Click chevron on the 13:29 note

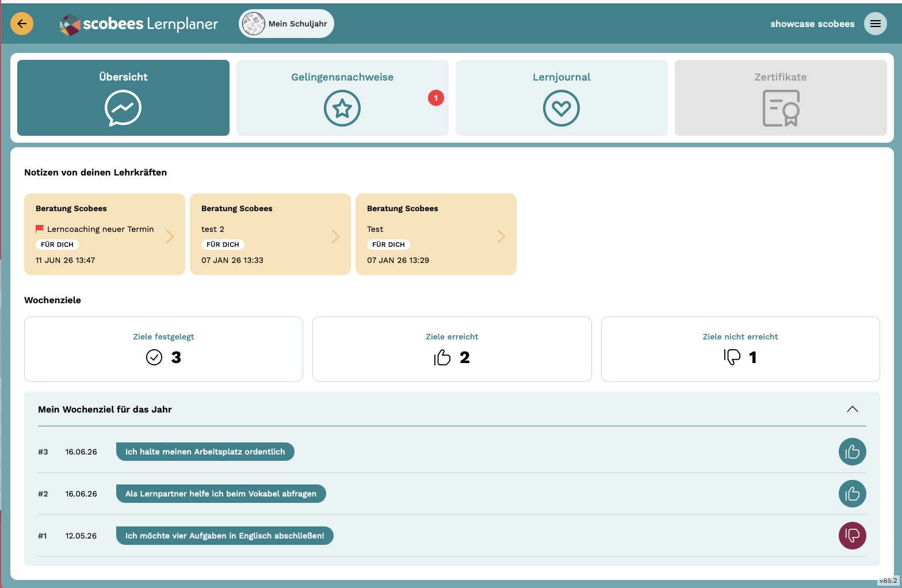click(x=501, y=236)
